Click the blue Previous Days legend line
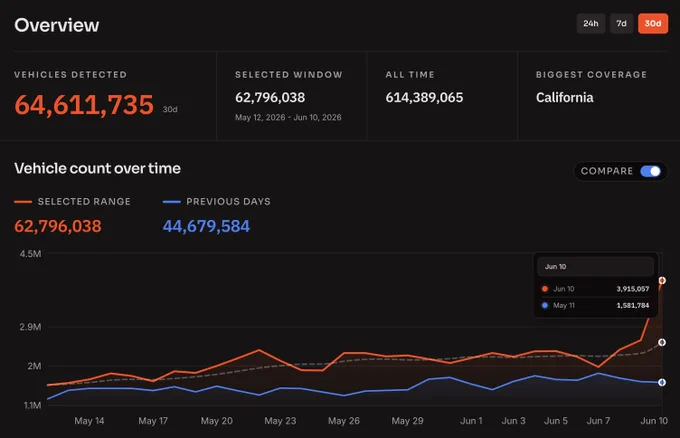The width and height of the screenshot is (680, 438). pyautogui.click(x=172, y=202)
